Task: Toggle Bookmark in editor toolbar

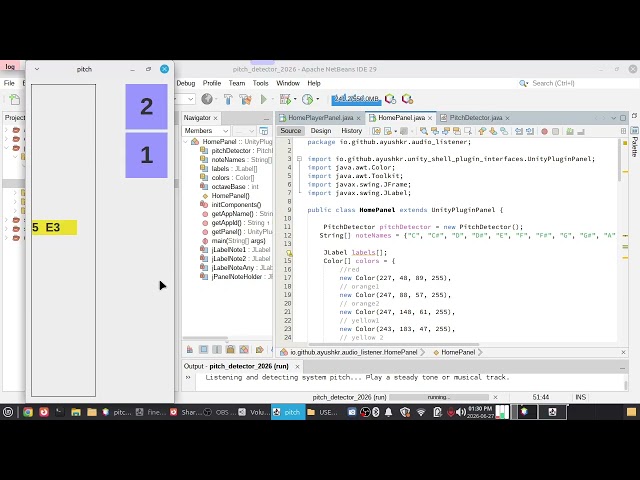Action: coord(504,131)
